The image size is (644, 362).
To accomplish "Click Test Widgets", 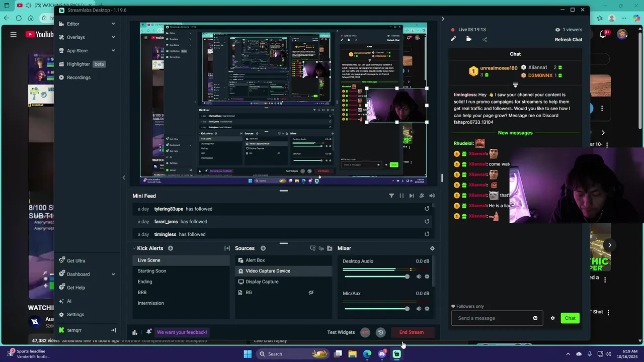I will coord(341,332).
